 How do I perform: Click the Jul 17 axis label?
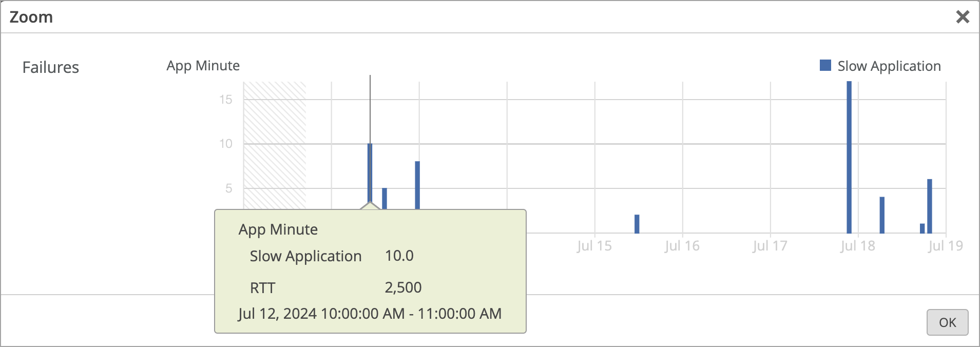click(771, 246)
